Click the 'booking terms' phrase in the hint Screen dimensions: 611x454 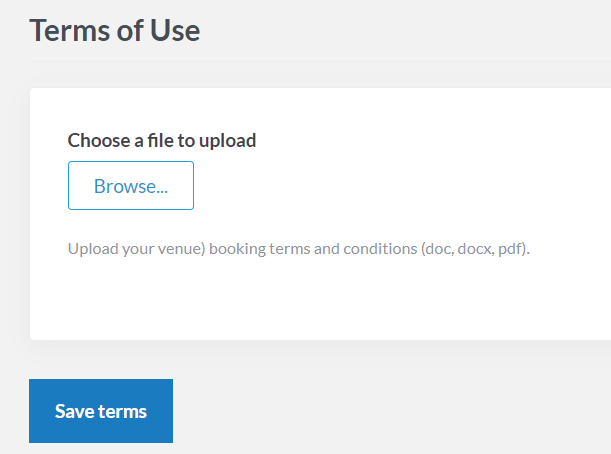coord(260,249)
